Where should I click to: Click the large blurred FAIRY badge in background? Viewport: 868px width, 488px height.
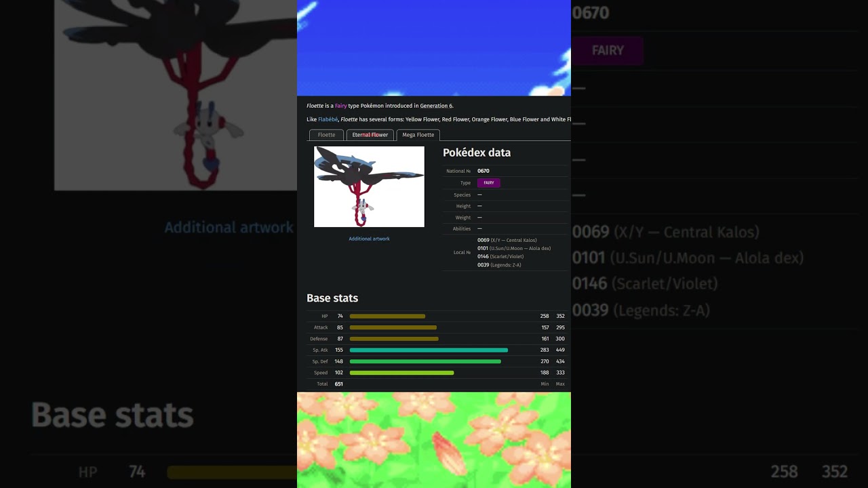pyautogui.click(x=608, y=50)
